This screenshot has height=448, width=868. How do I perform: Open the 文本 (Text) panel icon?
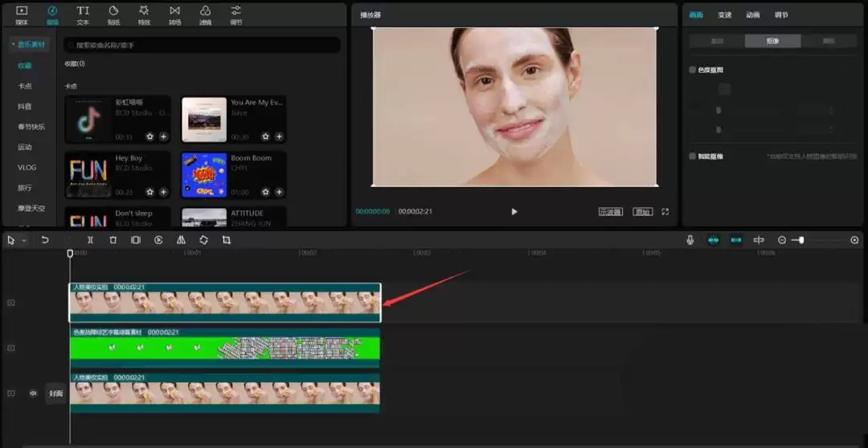83,14
